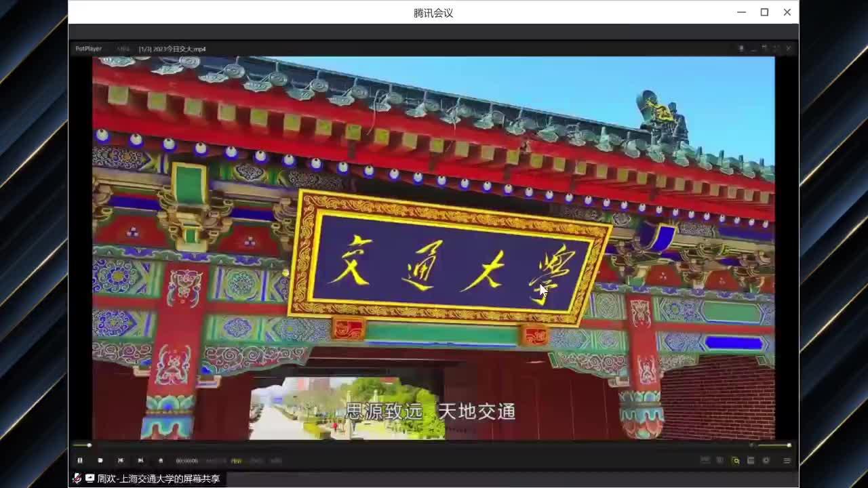Pin PotPlayer window on top
The width and height of the screenshot is (868, 488).
point(741,49)
